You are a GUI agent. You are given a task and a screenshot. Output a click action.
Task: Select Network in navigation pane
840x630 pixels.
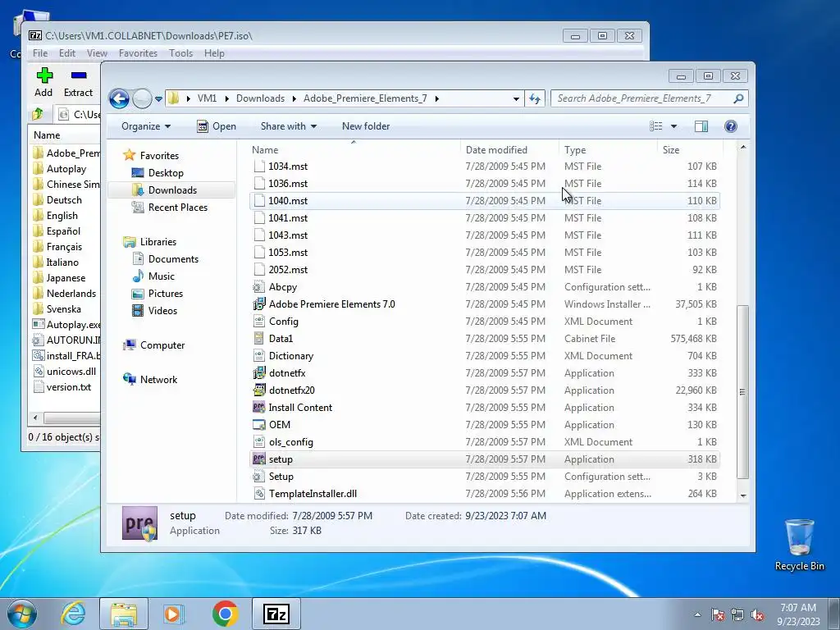[x=158, y=380]
